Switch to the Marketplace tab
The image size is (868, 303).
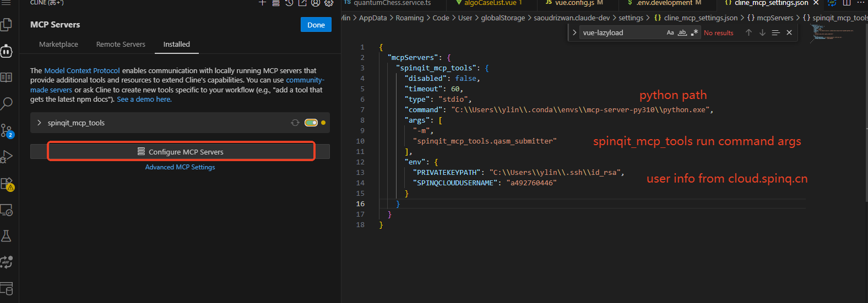[x=58, y=45]
